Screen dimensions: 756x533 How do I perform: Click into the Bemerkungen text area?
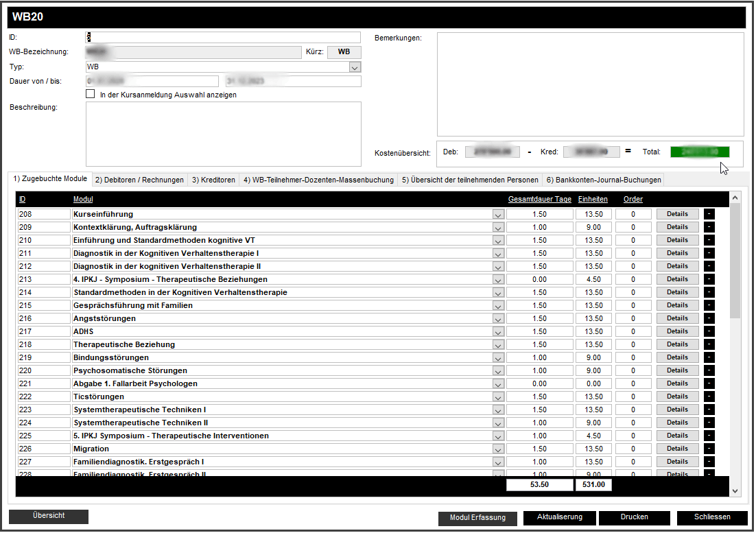click(x=590, y=84)
